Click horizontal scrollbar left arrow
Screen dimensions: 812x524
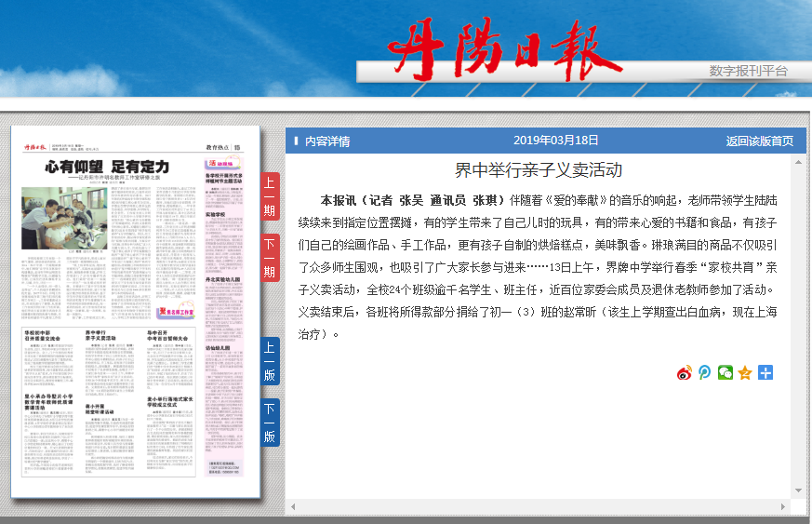(x=293, y=507)
